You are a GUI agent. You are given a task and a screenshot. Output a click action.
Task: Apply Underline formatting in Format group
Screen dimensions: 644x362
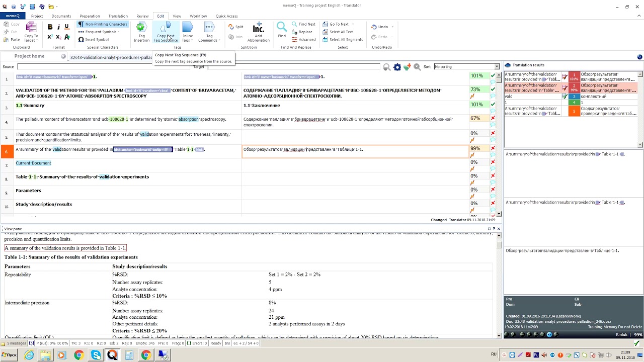(x=66, y=27)
